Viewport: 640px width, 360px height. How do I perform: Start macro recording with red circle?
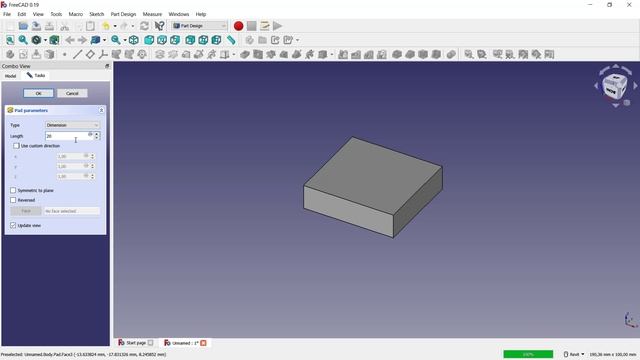(238, 26)
